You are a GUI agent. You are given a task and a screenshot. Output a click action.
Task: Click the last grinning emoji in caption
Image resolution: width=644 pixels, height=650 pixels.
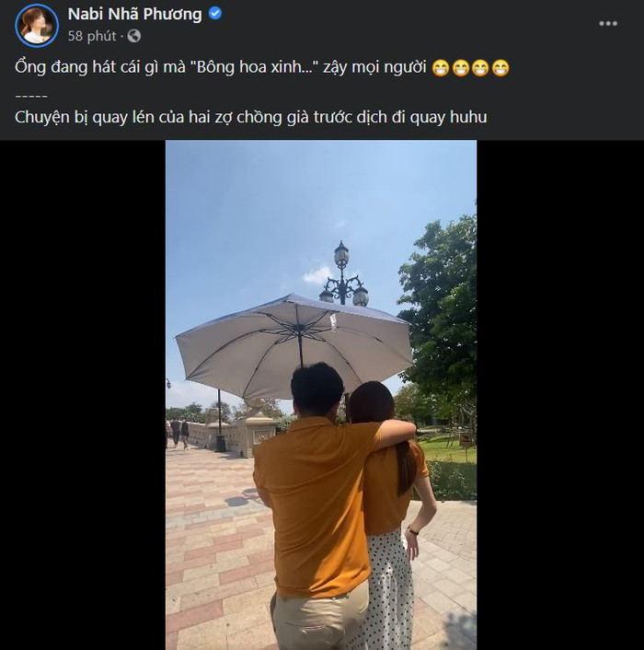[500, 68]
